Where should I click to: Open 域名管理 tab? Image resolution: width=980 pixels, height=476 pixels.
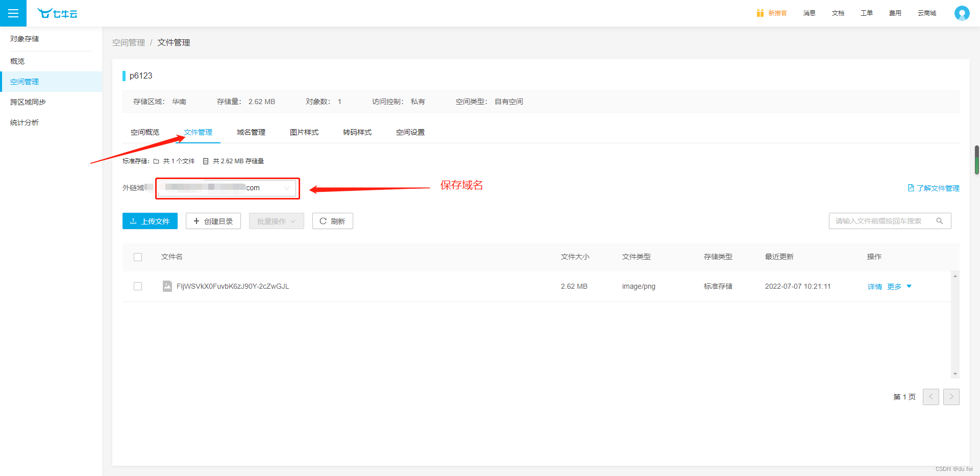(x=251, y=132)
